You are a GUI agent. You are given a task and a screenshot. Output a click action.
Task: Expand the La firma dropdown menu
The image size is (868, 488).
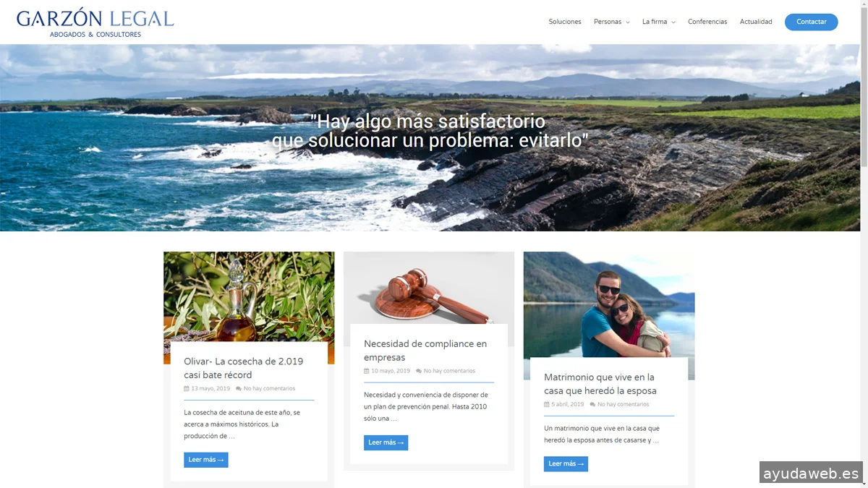[658, 22]
